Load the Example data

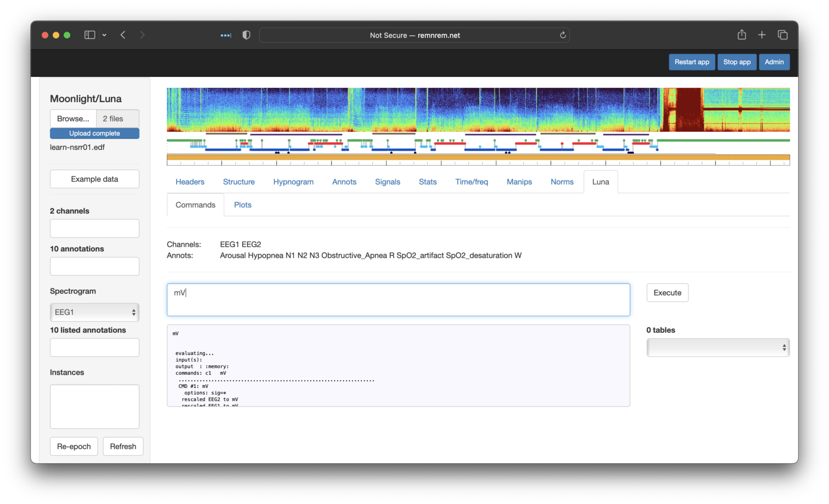[94, 179]
